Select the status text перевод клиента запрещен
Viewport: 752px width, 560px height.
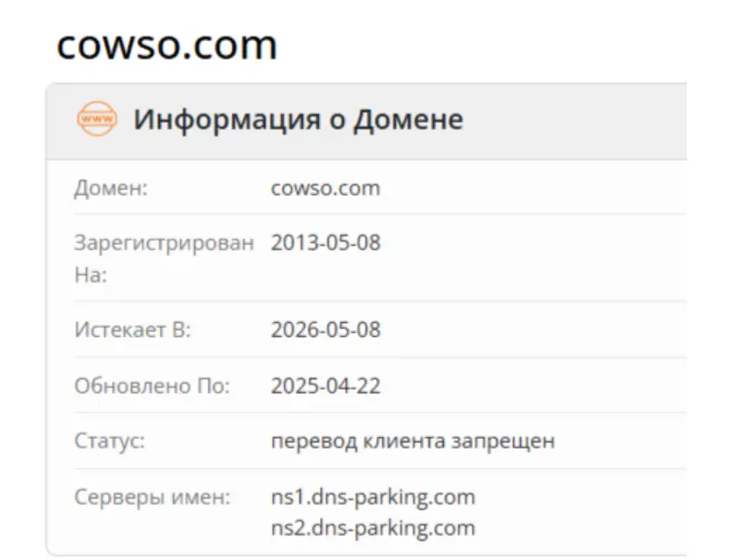pyautogui.click(x=412, y=441)
